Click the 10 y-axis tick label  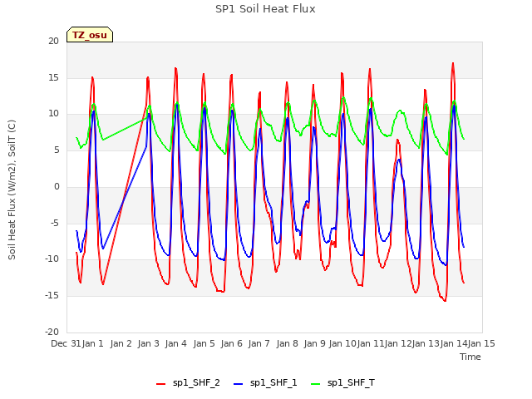point(53,114)
